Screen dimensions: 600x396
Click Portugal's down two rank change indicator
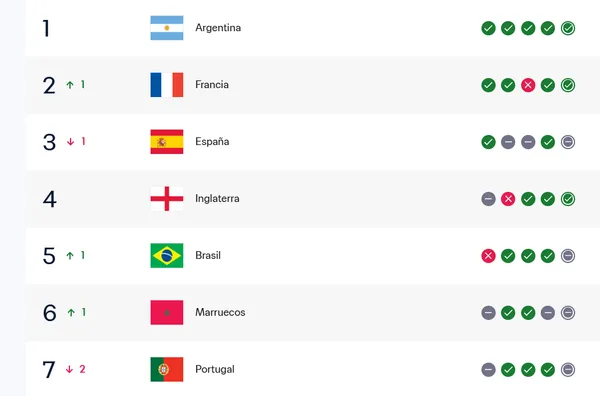click(75, 369)
